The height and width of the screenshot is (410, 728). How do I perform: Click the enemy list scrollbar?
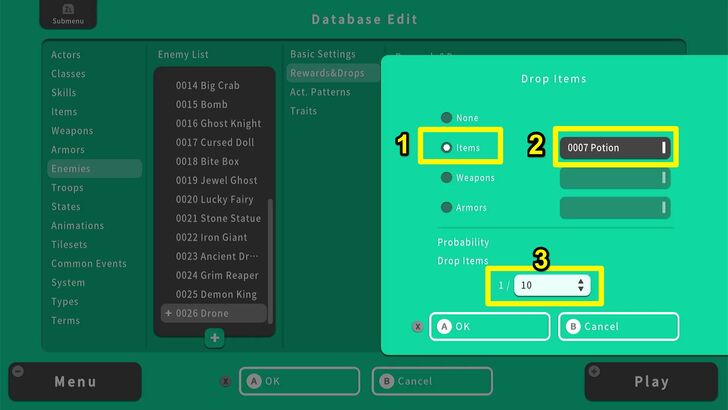(x=270, y=261)
